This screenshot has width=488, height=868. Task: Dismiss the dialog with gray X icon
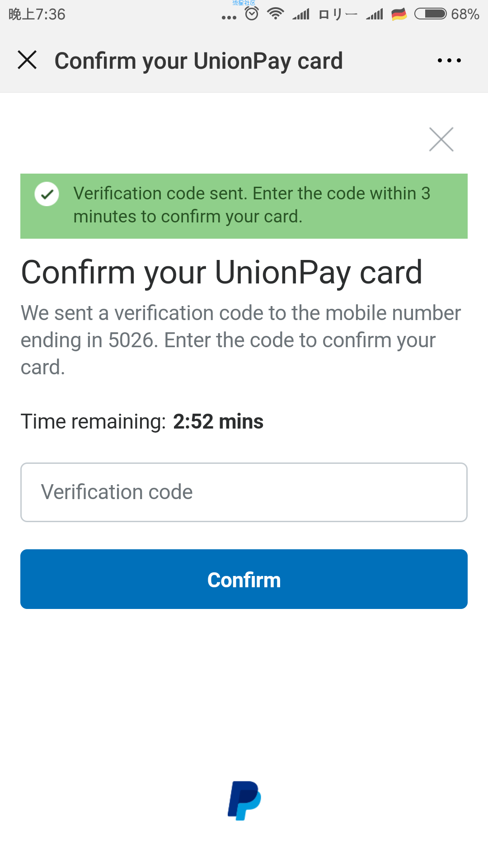pos(441,139)
